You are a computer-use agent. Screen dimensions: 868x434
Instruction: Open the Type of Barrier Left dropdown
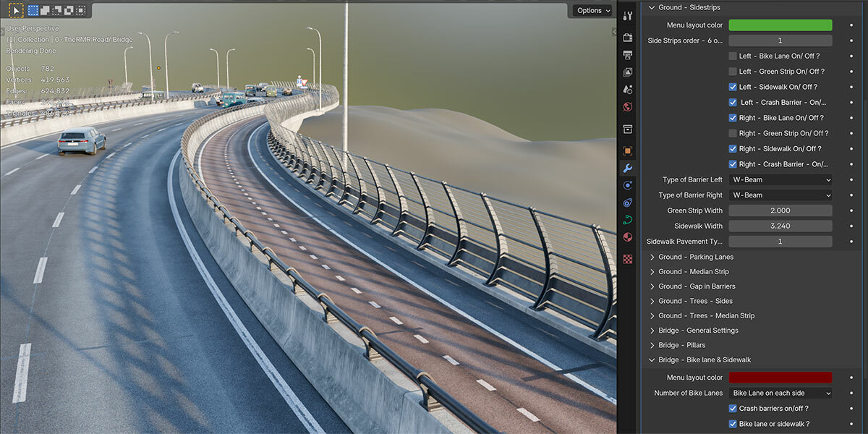click(x=780, y=179)
